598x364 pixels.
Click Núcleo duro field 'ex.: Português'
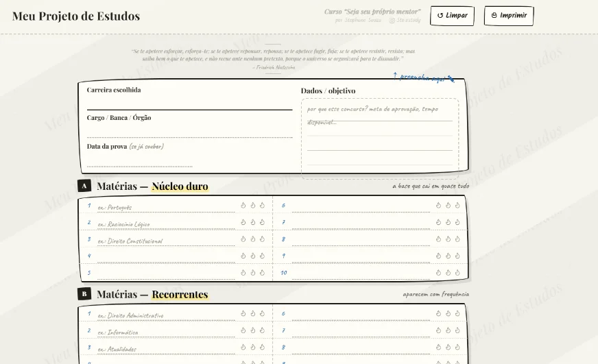point(166,207)
